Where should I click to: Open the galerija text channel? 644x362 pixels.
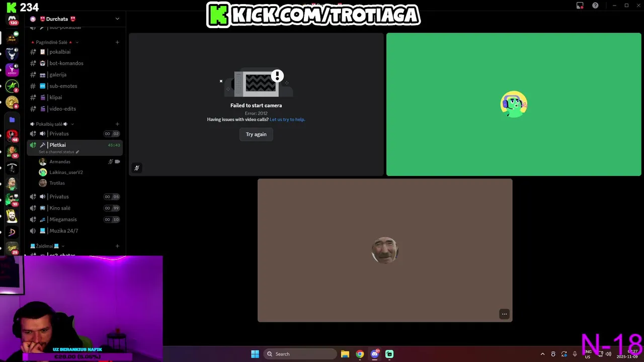(75, 74)
